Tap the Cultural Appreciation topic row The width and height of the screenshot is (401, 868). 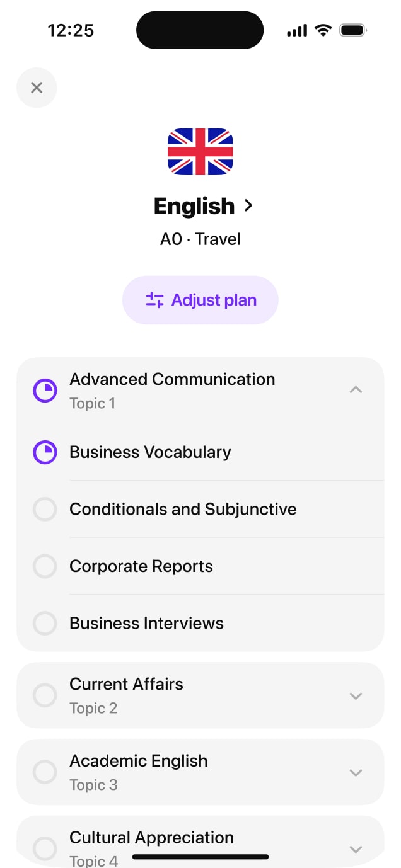[x=151, y=839]
